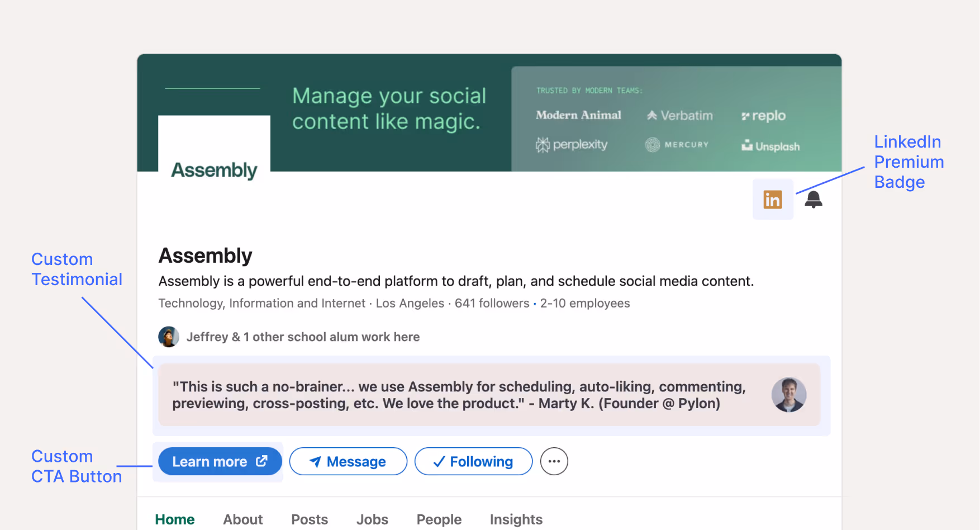Open the About tab

[x=243, y=519]
